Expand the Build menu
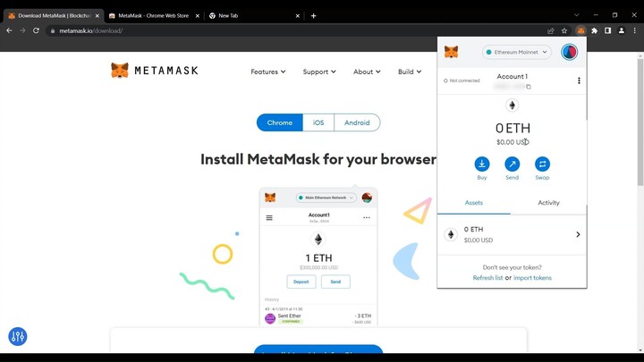The height and width of the screenshot is (362, 644). coord(410,72)
